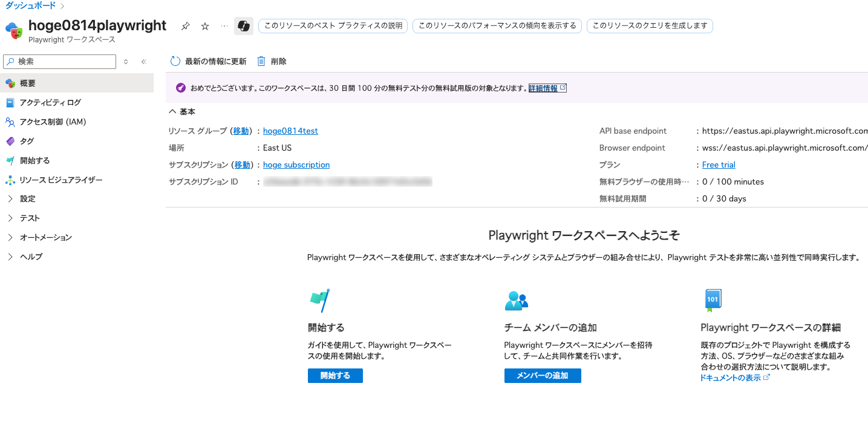Click the 0 / 100 minutes value
Screen dimensions: 868x435
click(x=733, y=182)
